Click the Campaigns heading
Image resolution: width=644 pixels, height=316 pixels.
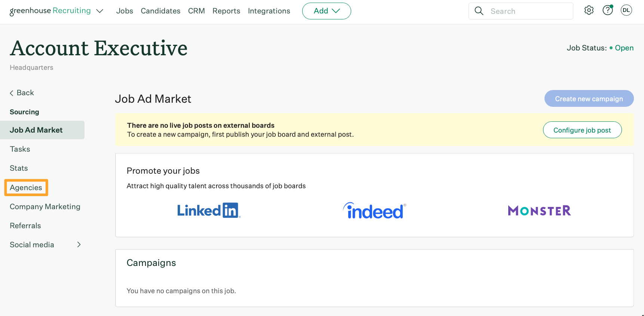(x=151, y=263)
